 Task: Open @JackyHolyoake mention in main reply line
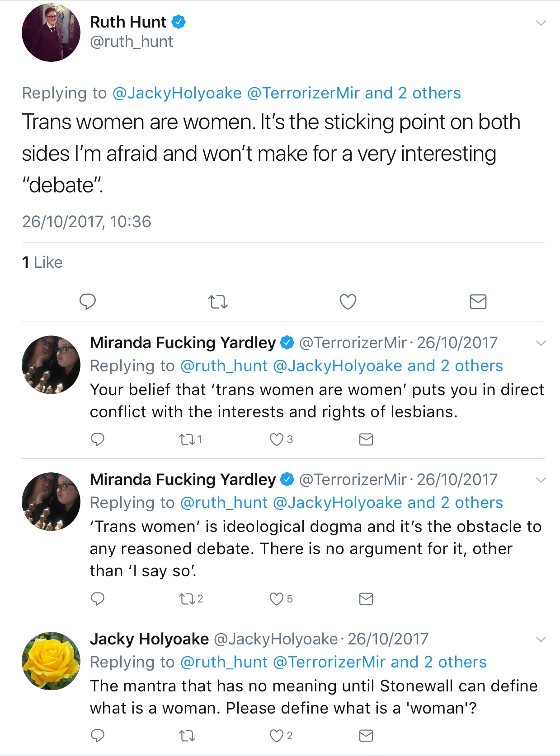pyautogui.click(x=177, y=93)
